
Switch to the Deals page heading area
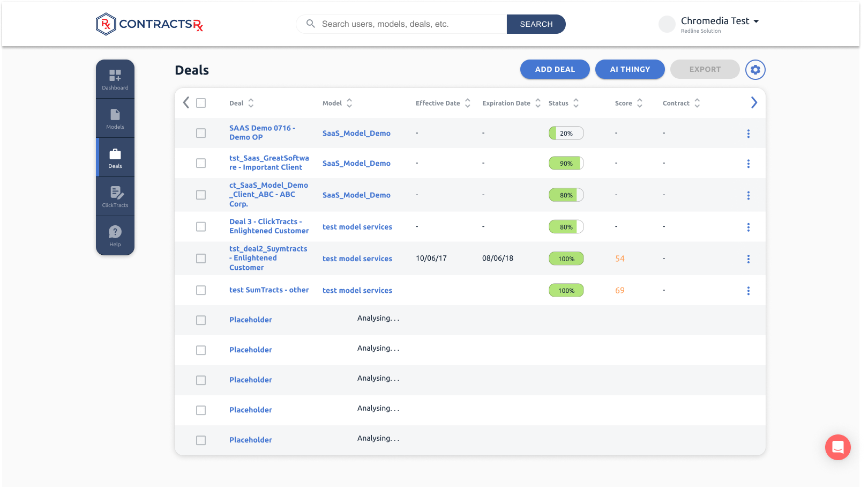[191, 70]
